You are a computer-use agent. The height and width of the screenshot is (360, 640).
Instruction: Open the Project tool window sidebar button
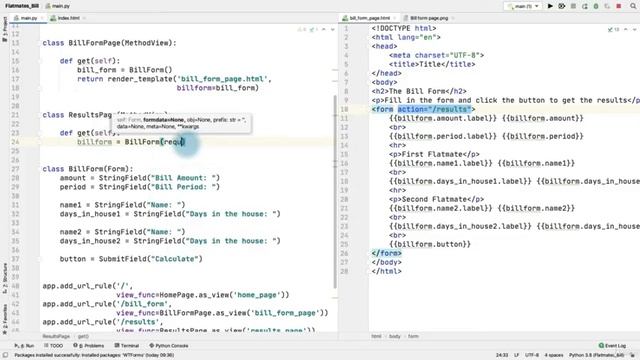pyautogui.click(x=4, y=30)
